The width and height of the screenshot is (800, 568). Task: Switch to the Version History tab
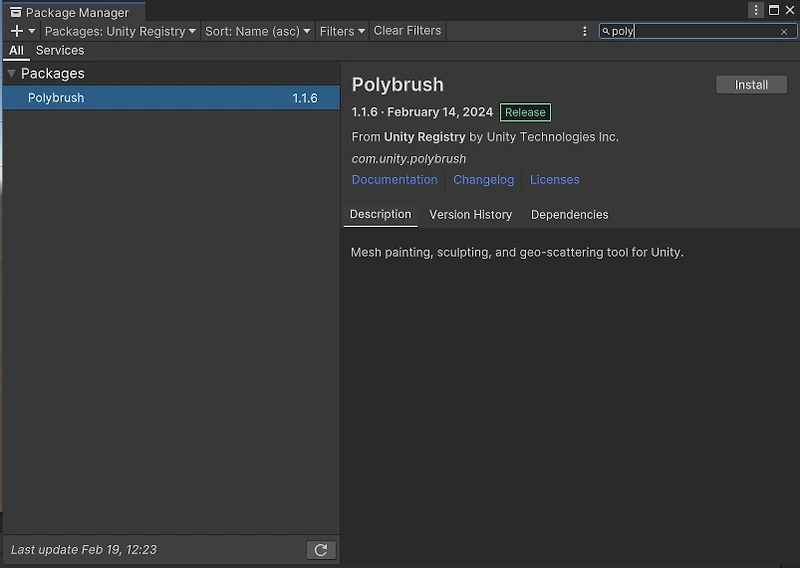pos(470,215)
